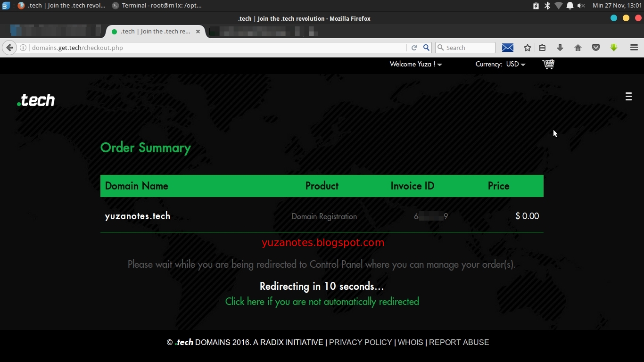This screenshot has width=644, height=362.
Task: Open the PRIVACY POLICY footer link
Action: [x=361, y=342]
